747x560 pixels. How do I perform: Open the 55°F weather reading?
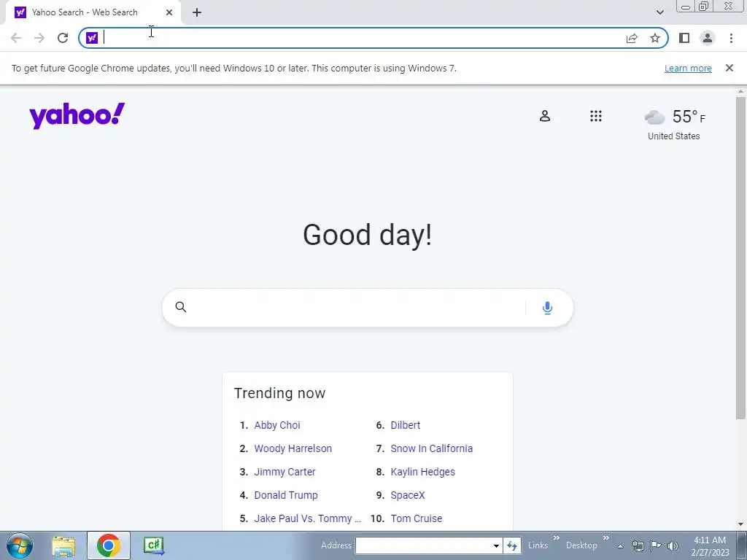[689, 117]
